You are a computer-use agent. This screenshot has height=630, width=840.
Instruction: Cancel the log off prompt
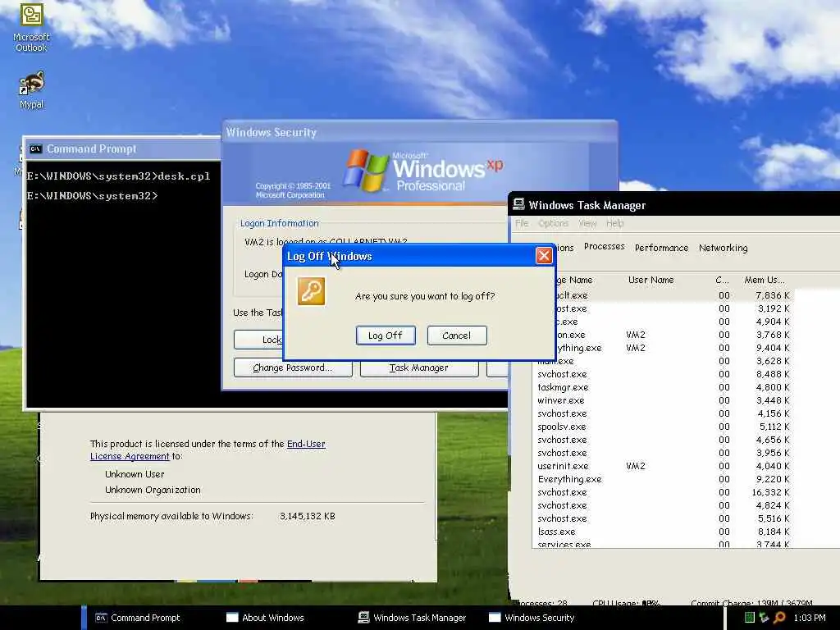pos(456,336)
